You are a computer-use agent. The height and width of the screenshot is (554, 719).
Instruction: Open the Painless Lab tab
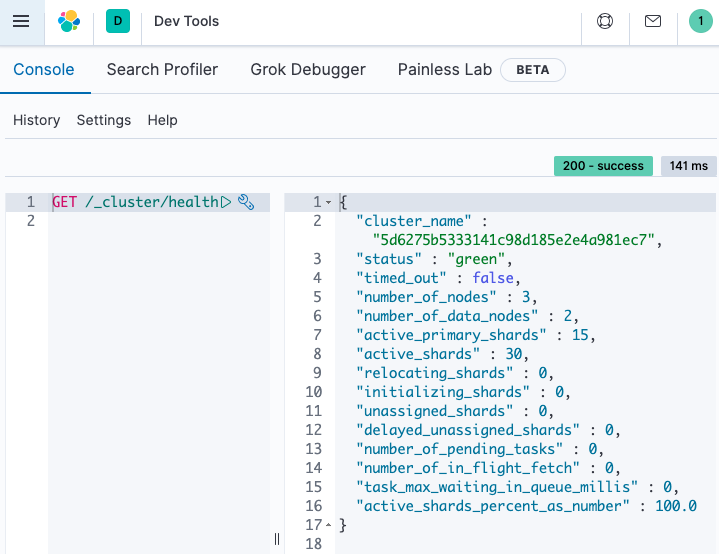tap(445, 70)
